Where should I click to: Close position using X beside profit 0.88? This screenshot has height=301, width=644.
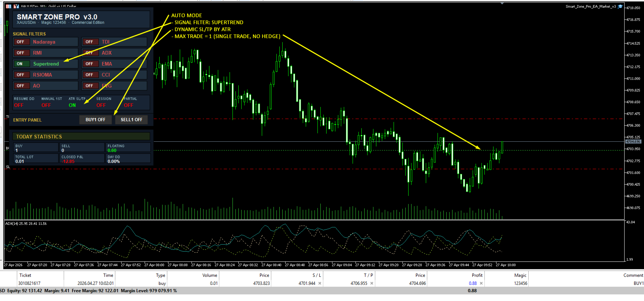(481, 283)
